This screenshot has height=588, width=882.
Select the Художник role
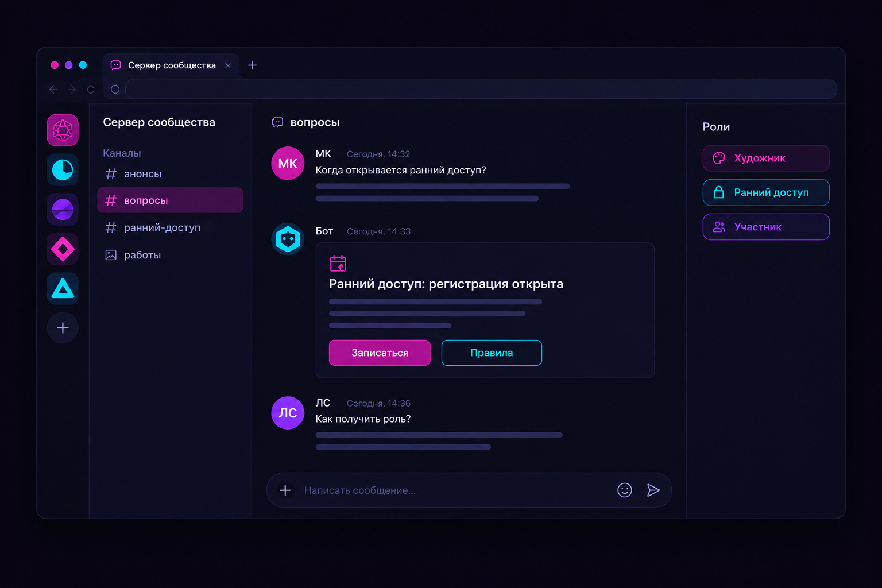click(766, 158)
